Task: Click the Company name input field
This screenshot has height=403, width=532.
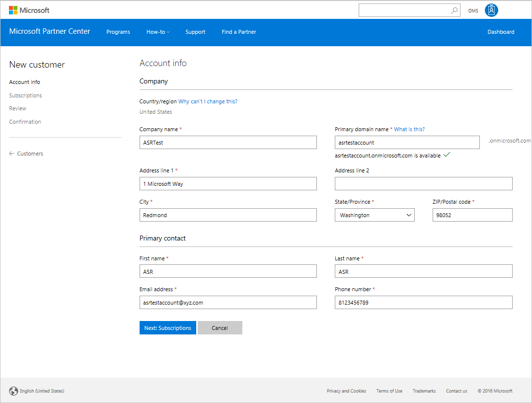Action: [228, 143]
